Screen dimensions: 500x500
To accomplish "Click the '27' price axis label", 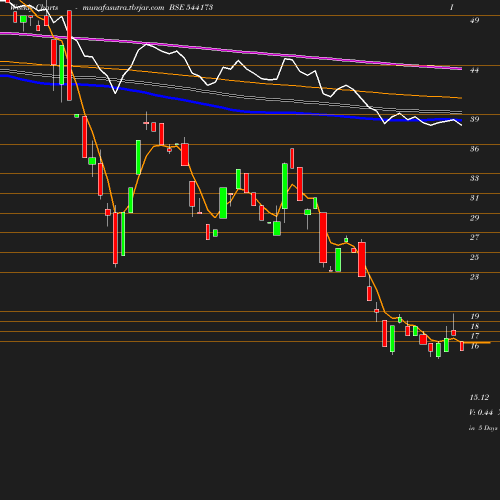I will [474, 237].
